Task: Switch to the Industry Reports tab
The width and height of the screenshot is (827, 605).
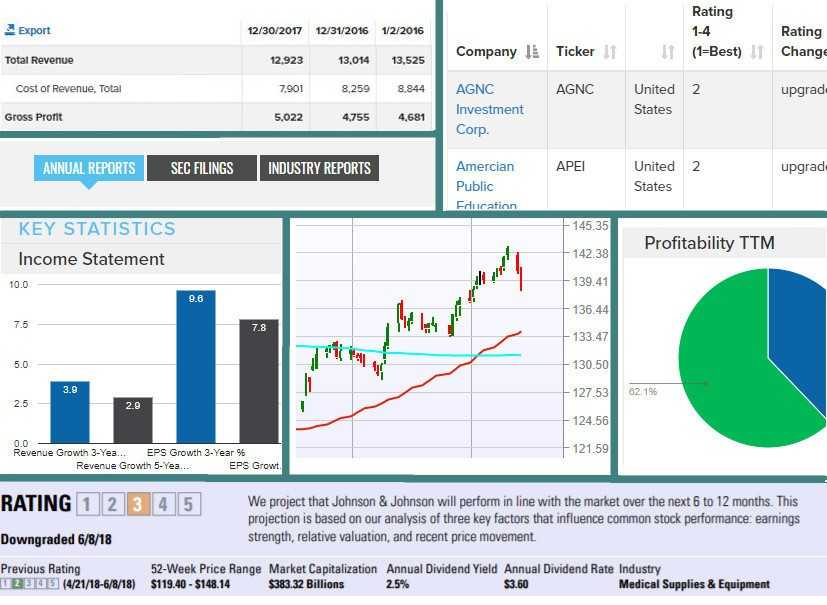Action: 319,168
